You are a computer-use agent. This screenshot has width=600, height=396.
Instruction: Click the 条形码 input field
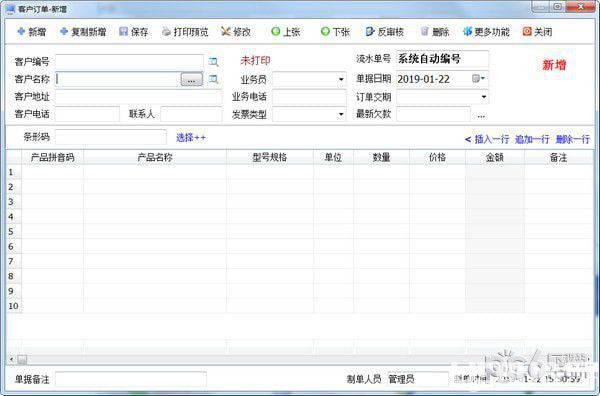111,137
